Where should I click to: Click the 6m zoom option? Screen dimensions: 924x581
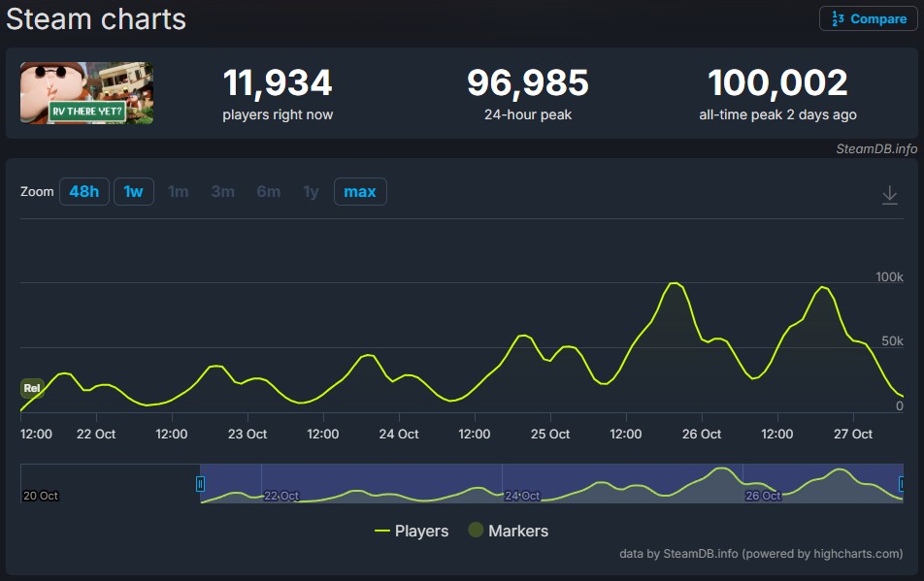[269, 192]
